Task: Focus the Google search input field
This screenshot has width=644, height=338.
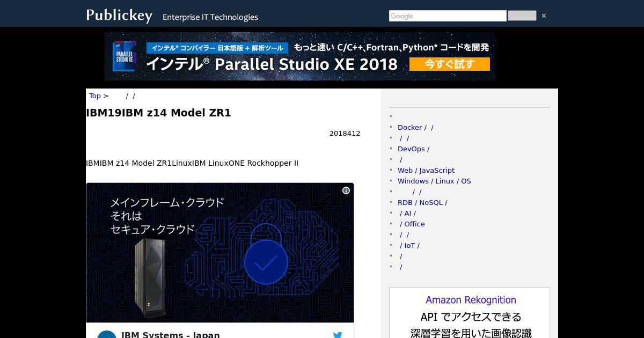Action: 448,16
